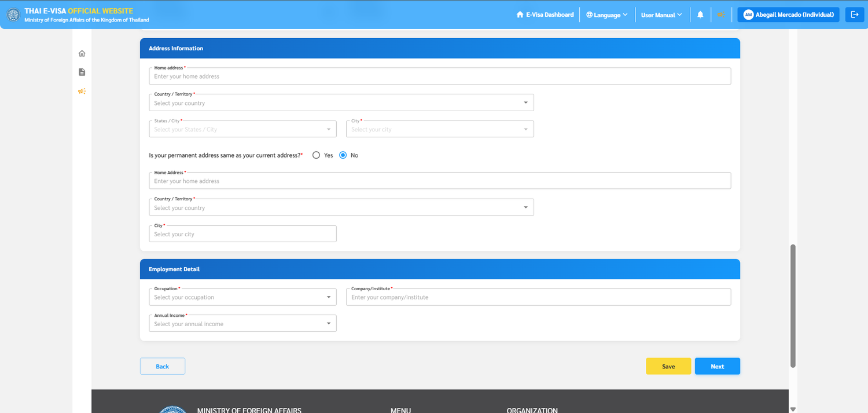Click the logout icon button

pos(855,14)
